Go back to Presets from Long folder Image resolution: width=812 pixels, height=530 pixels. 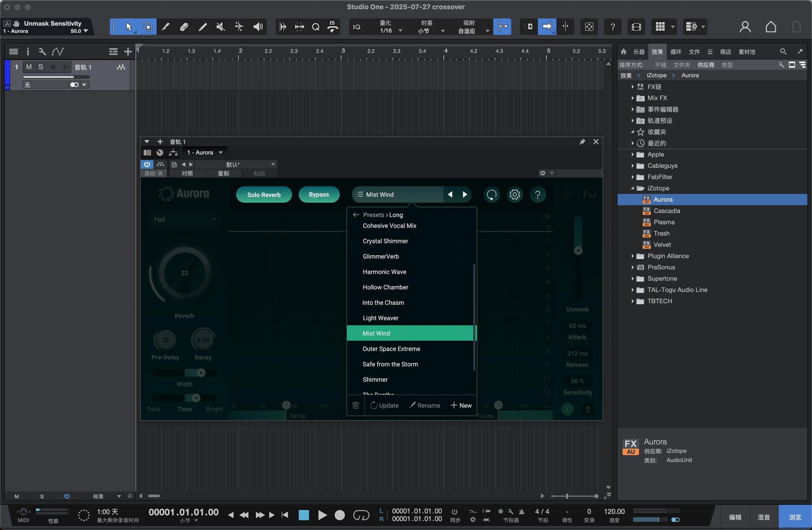click(x=356, y=215)
